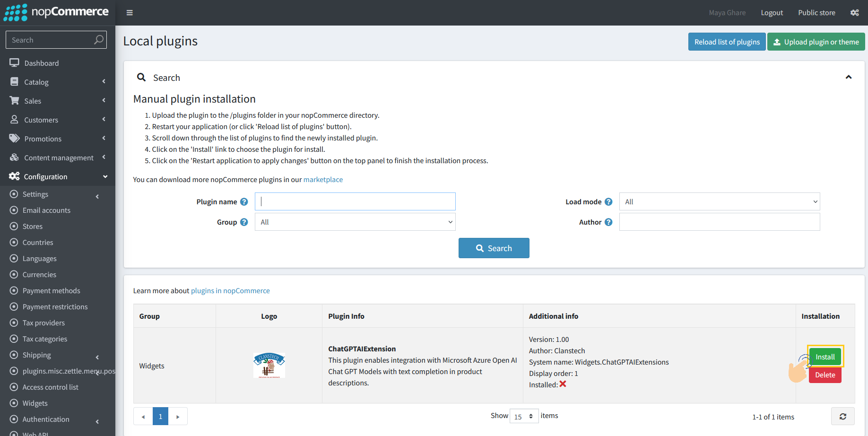This screenshot has height=436, width=868.
Task: Collapse the Search panel chevron
Action: [x=849, y=77]
